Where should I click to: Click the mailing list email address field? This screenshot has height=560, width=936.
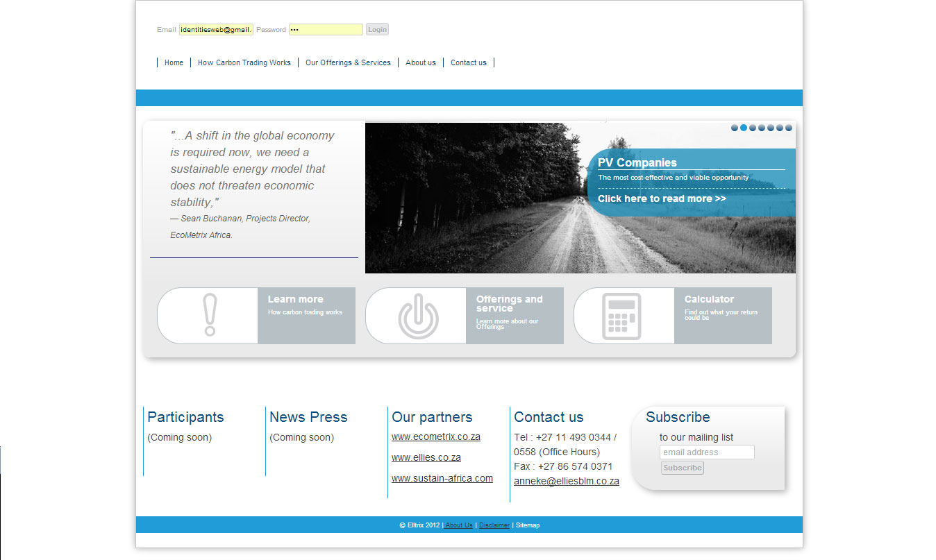pyautogui.click(x=707, y=452)
